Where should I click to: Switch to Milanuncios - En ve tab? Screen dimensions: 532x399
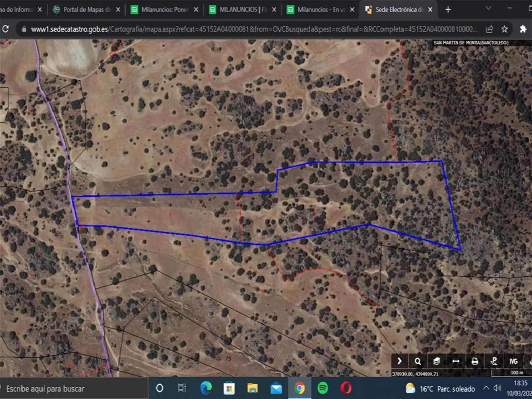coord(321,10)
